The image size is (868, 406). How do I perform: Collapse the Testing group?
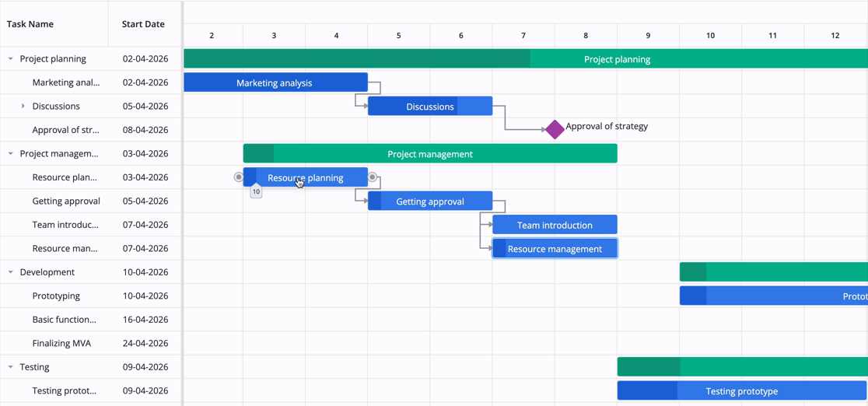point(11,366)
